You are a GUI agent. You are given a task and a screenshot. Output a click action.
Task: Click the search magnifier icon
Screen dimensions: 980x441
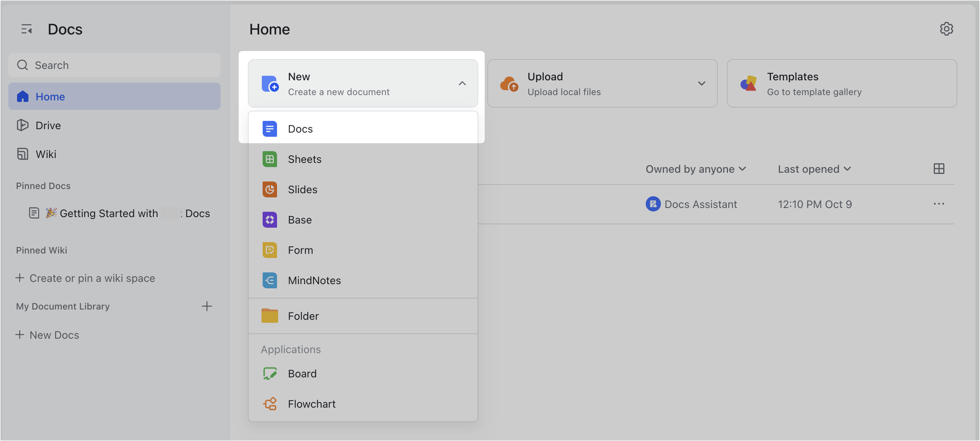click(22, 65)
